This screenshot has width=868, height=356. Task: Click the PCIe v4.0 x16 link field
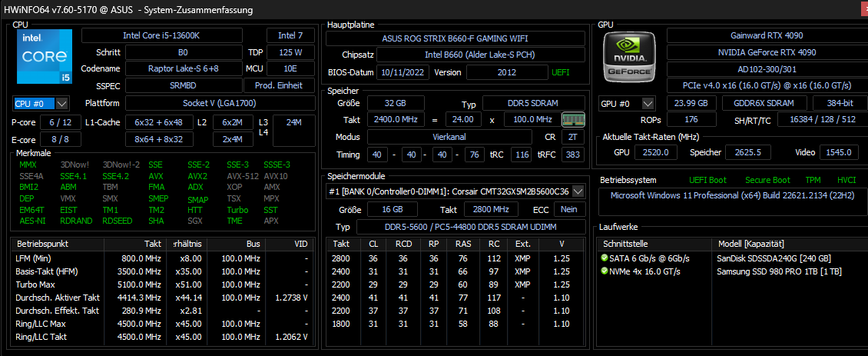click(x=767, y=86)
